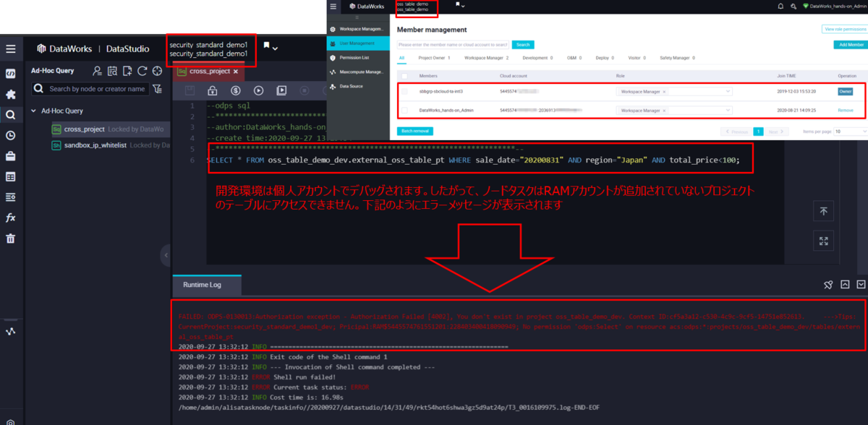Click the run with parameters icon
868x425 pixels.
click(281, 90)
